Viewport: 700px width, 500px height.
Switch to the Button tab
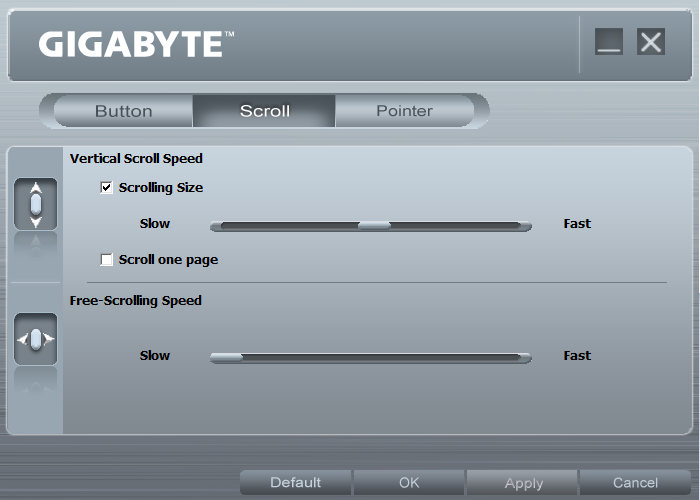(124, 111)
